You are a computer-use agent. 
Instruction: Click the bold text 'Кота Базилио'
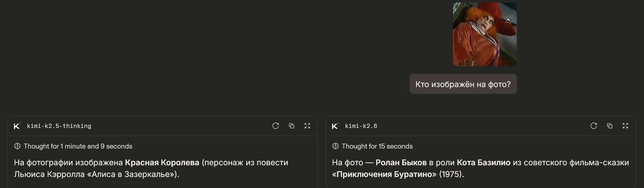pos(484,162)
